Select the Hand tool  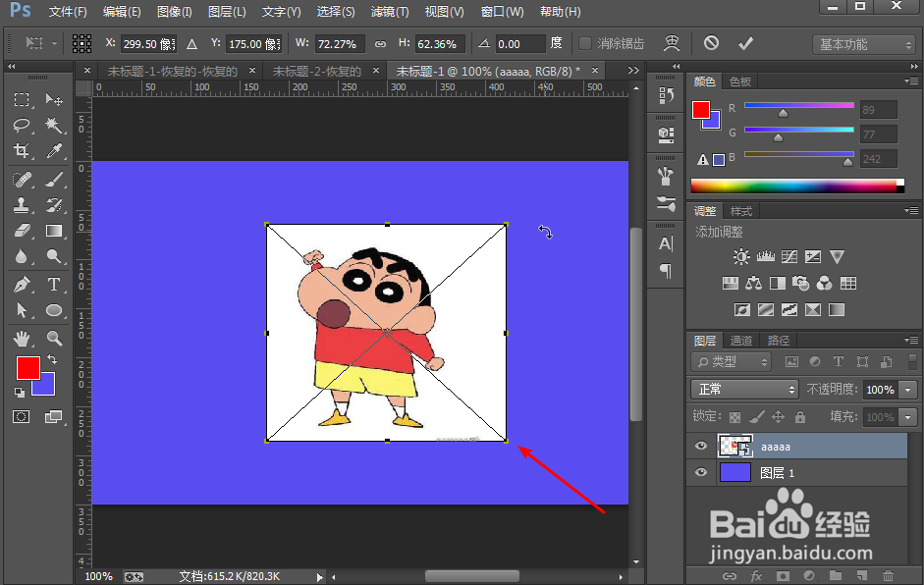point(22,339)
